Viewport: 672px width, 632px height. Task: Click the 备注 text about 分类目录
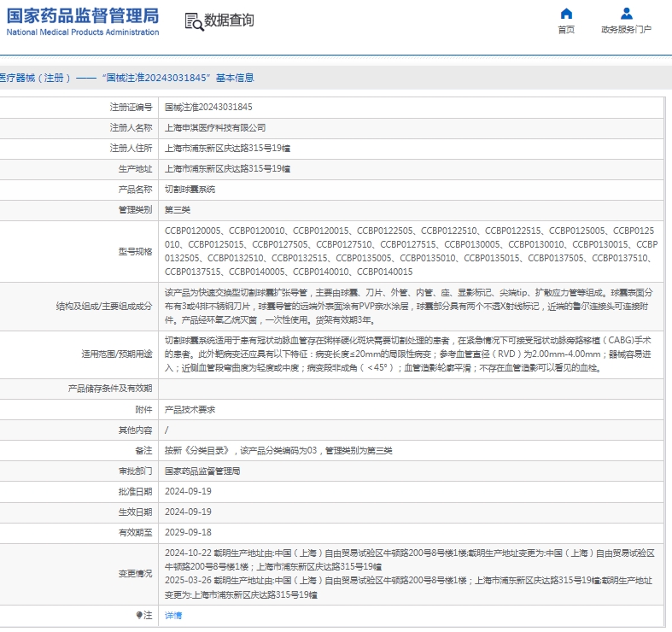[278, 451]
